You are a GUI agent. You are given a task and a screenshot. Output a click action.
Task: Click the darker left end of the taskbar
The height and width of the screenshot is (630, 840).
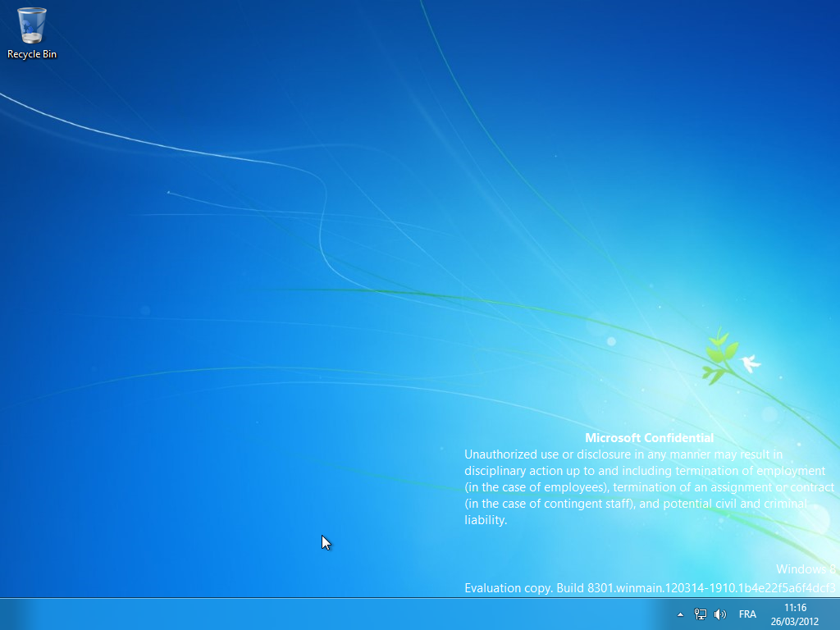(x=15, y=614)
